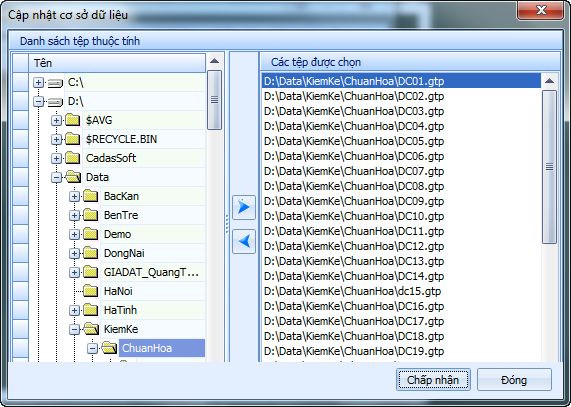The width and height of the screenshot is (571, 407).
Task: Click the open KiemKe folder icon
Action: tap(91, 329)
